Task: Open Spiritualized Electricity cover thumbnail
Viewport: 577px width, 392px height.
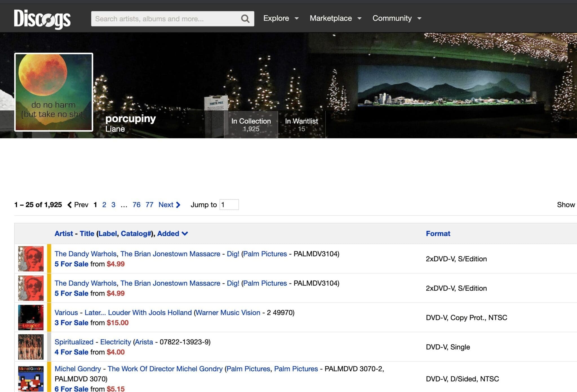Action: pos(31,347)
